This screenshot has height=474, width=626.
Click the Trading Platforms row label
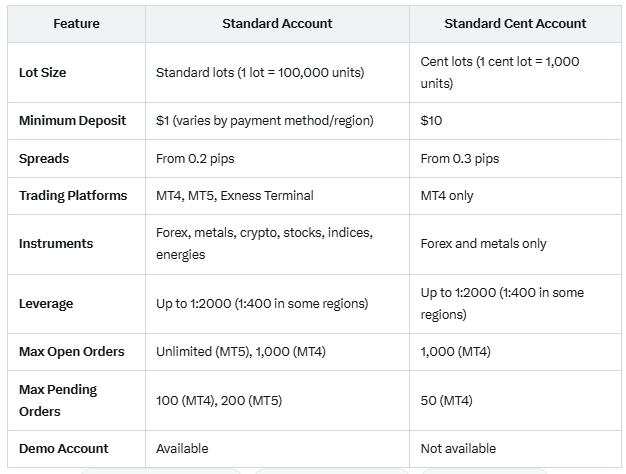[73, 196]
